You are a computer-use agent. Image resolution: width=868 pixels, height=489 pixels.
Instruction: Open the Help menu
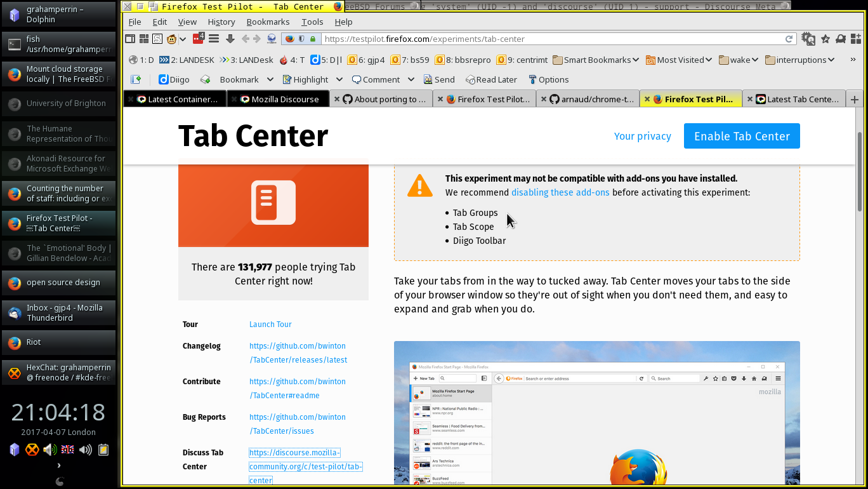click(343, 22)
